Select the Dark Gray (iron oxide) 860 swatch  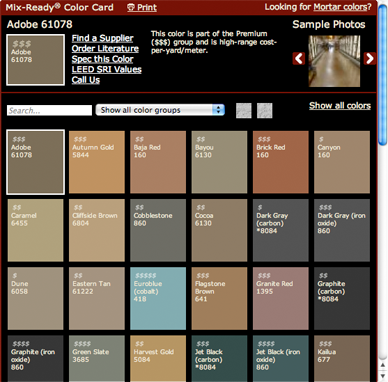[x=342, y=230]
